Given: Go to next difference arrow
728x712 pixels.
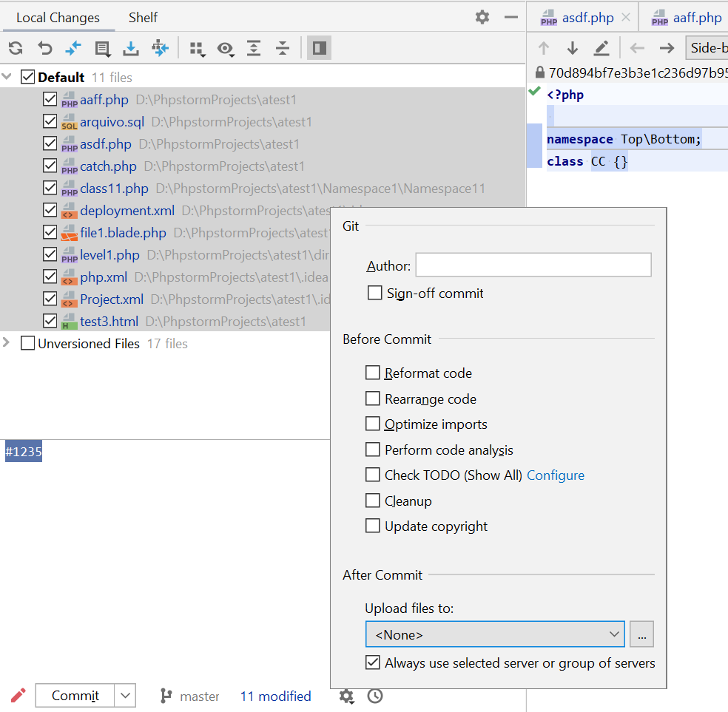Looking at the screenshot, I should (x=573, y=48).
